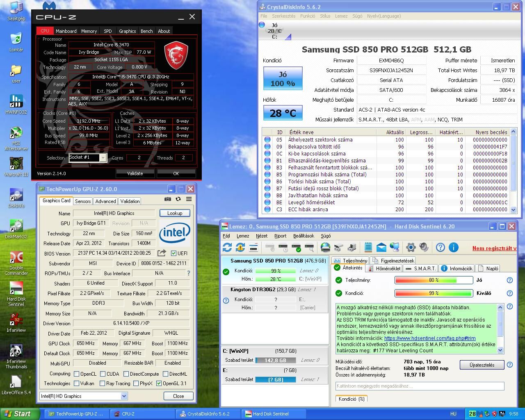Click the Újratesztelés button in Hard Disk Sentinel
This screenshot has height=420, width=525.
(482, 365)
